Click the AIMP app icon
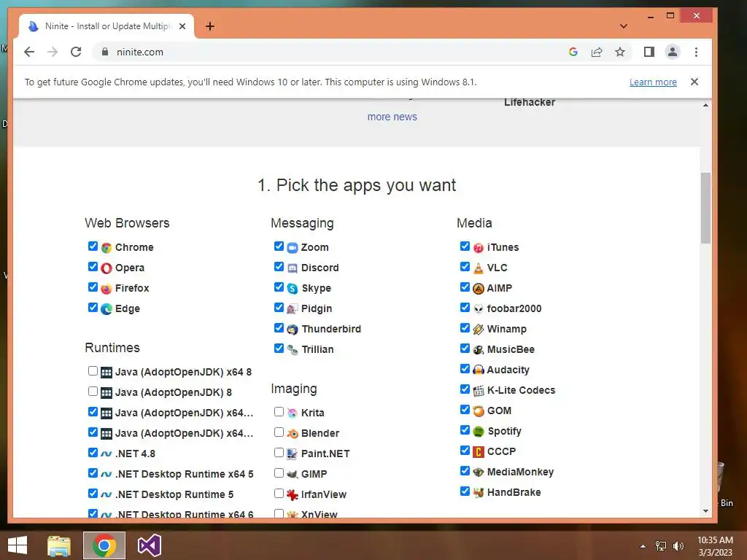The width and height of the screenshot is (747, 560). [x=479, y=289]
